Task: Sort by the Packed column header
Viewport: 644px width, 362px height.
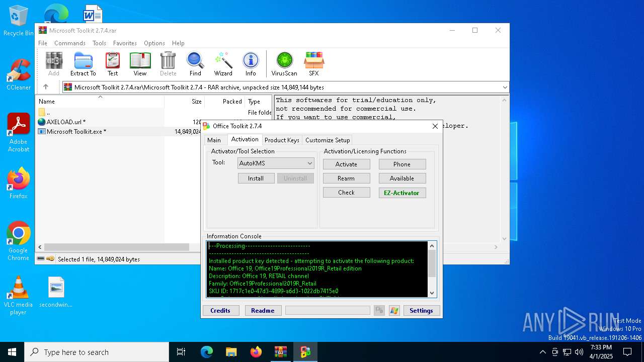Action: click(x=225, y=102)
